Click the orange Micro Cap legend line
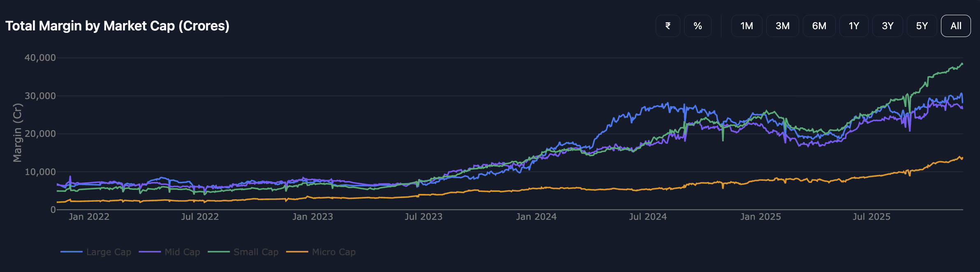 [297, 252]
